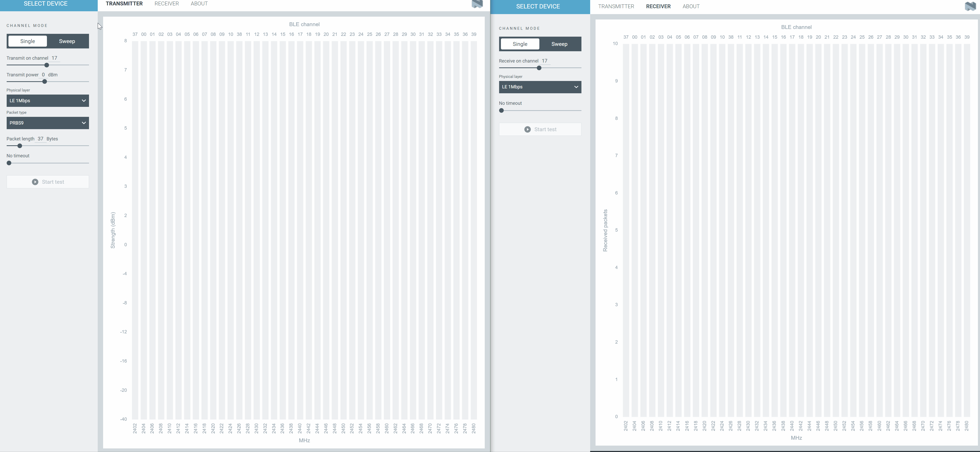
Task: Open Physical layer dropdown on receiver
Action: (x=539, y=87)
